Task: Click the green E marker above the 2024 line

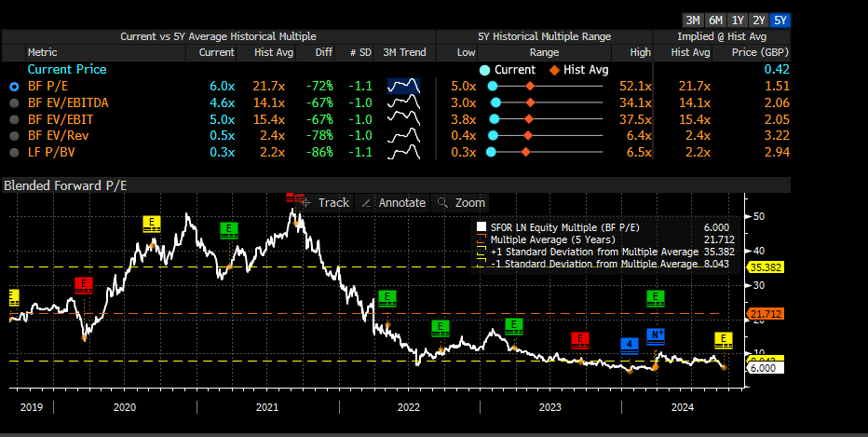Action: pyautogui.click(x=656, y=298)
